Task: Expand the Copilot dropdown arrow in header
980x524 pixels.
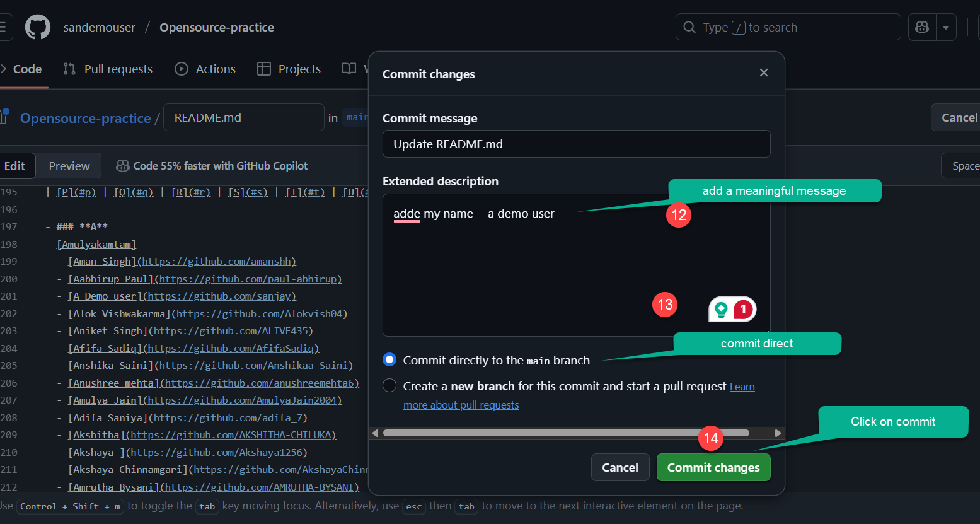Action: tap(946, 26)
